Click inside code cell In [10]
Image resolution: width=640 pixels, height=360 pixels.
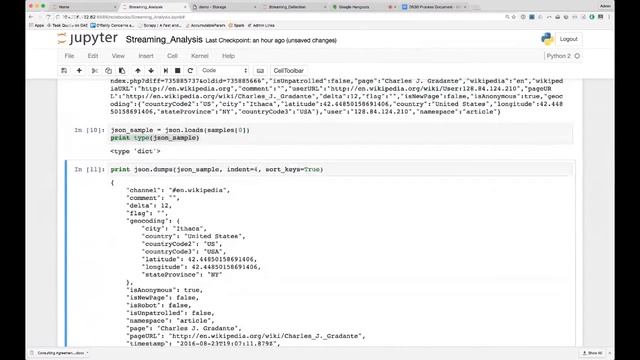(x=341, y=134)
